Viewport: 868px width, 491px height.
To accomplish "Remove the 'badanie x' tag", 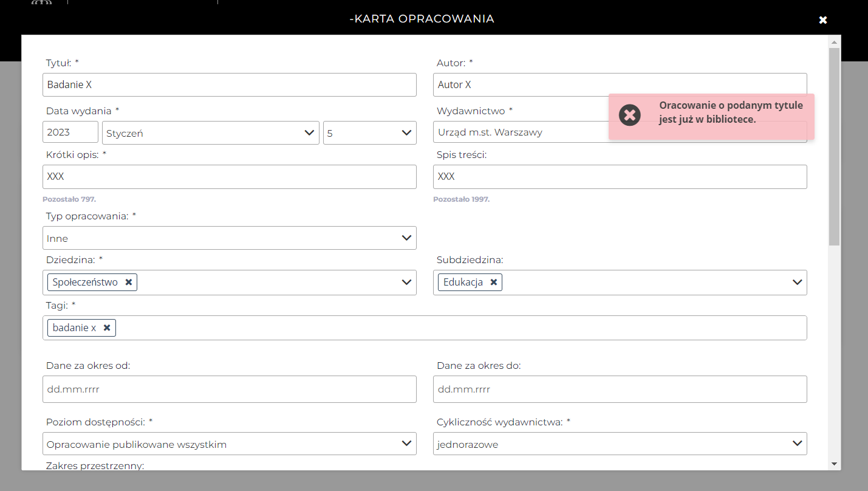I will point(107,328).
